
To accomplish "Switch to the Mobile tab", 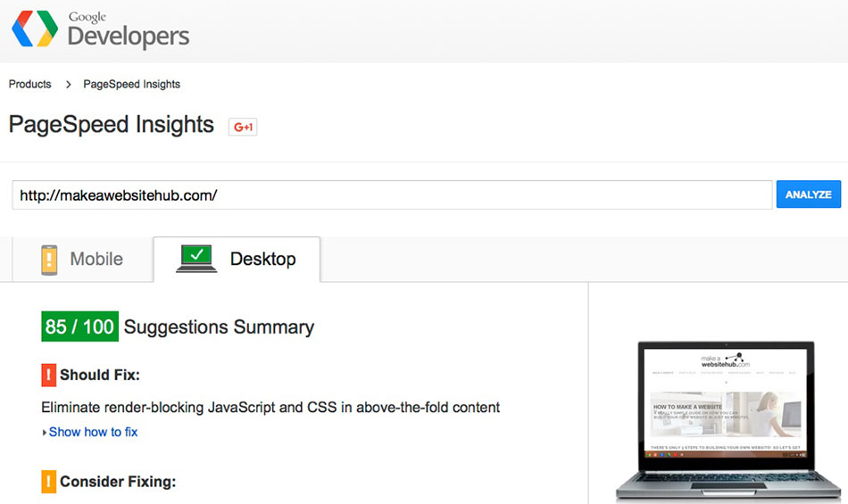I will 83,260.
